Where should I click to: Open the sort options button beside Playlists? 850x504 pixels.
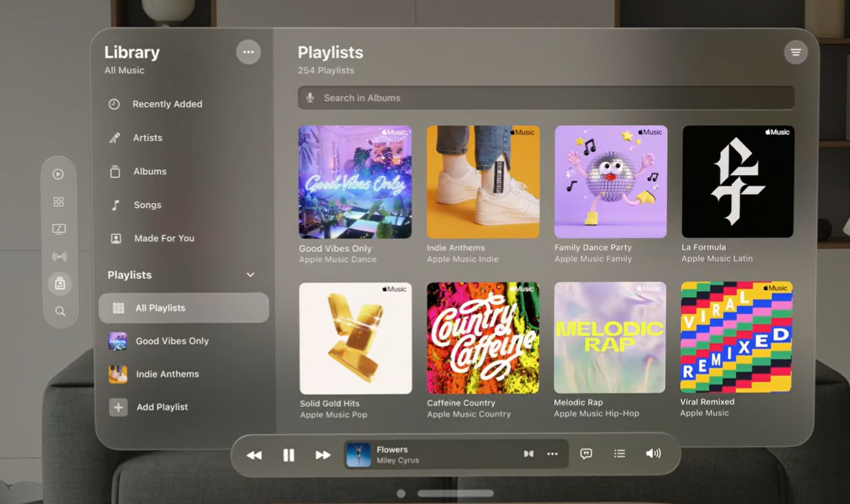tap(796, 52)
